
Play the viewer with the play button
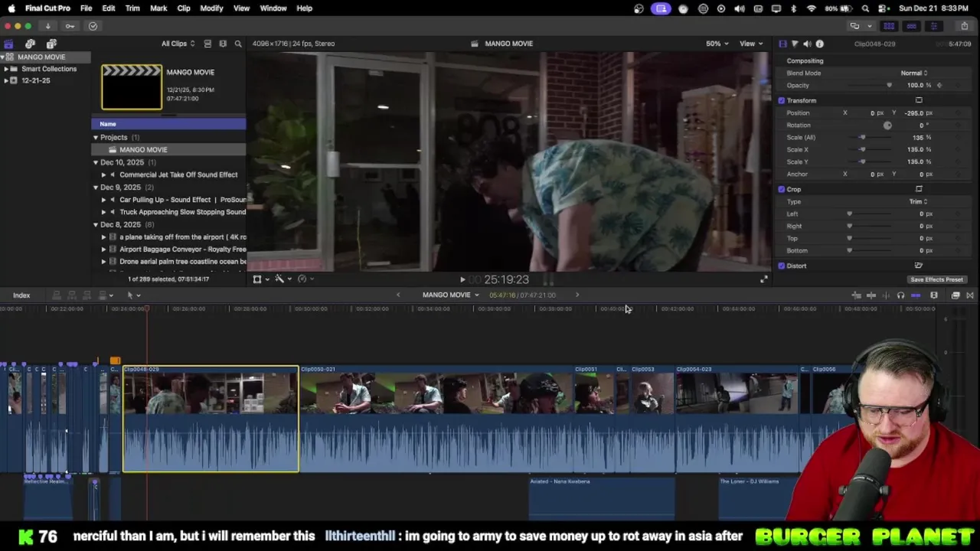coord(462,280)
